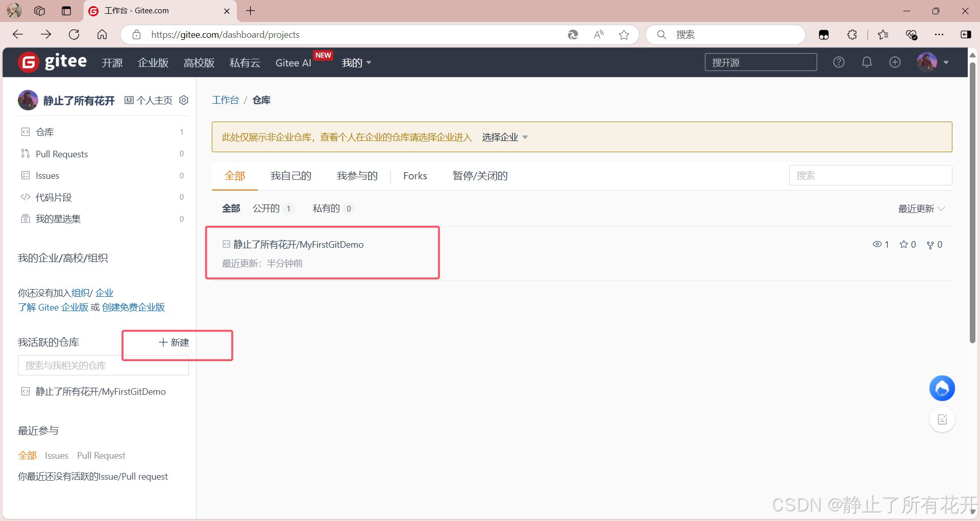This screenshot has height=521, width=980.
Task: Click the plus circle create icon
Action: [x=895, y=62]
